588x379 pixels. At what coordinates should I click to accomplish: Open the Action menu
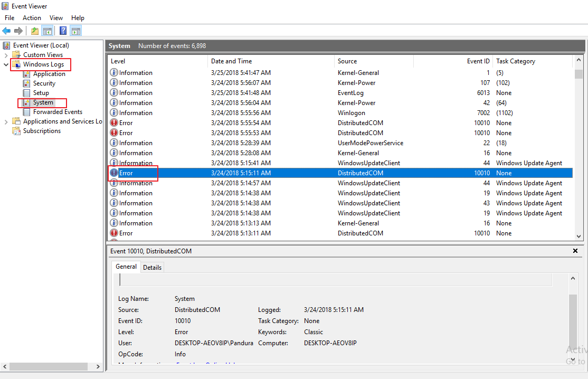pos(32,18)
